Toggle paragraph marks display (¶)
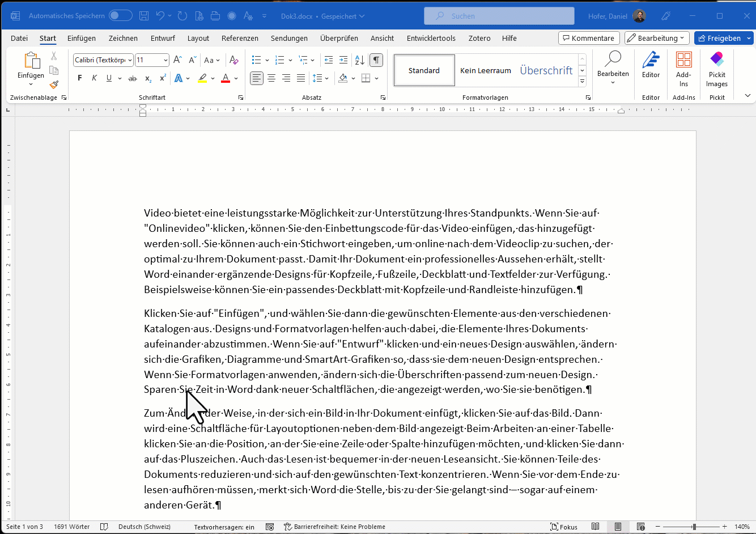The height and width of the screenshot is (534, 756). (376, 60)
